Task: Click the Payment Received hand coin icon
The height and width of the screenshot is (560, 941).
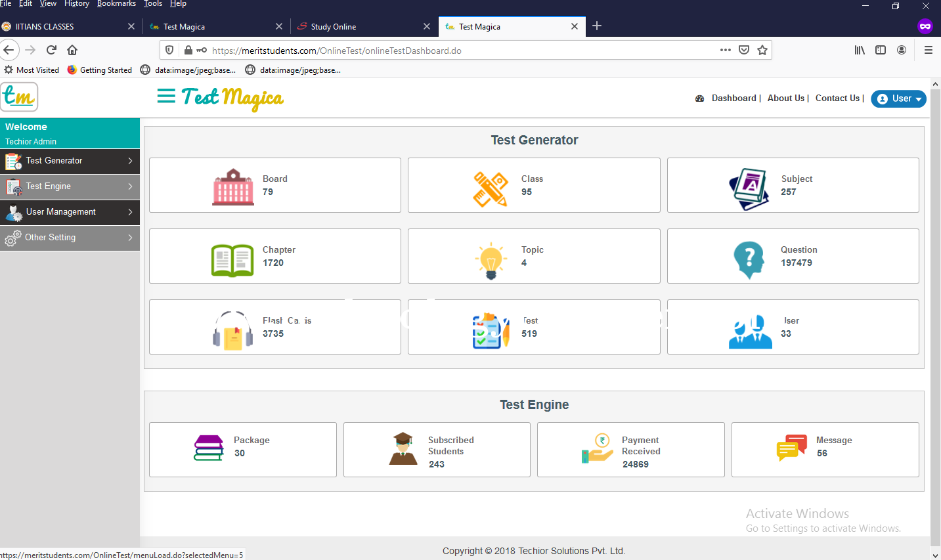Action: 597,448
